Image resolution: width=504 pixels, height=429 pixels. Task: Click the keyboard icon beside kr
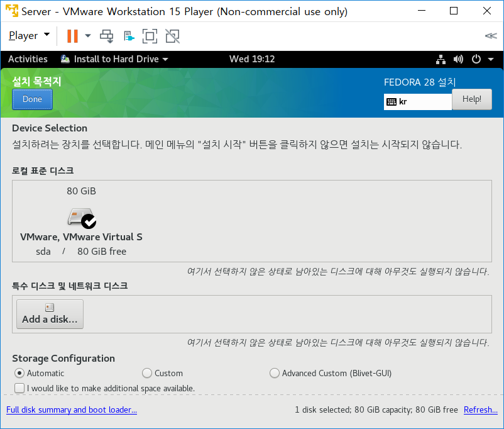(391, 102)
